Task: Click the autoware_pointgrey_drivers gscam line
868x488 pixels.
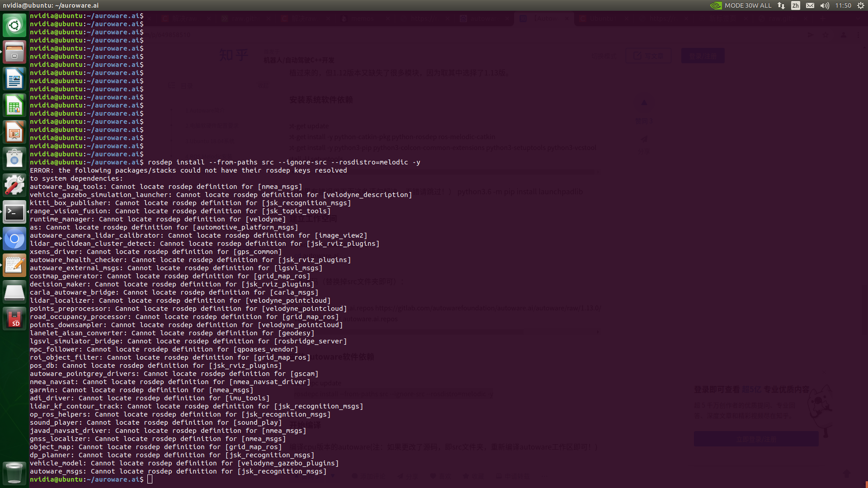Action: tap(174, 374)
